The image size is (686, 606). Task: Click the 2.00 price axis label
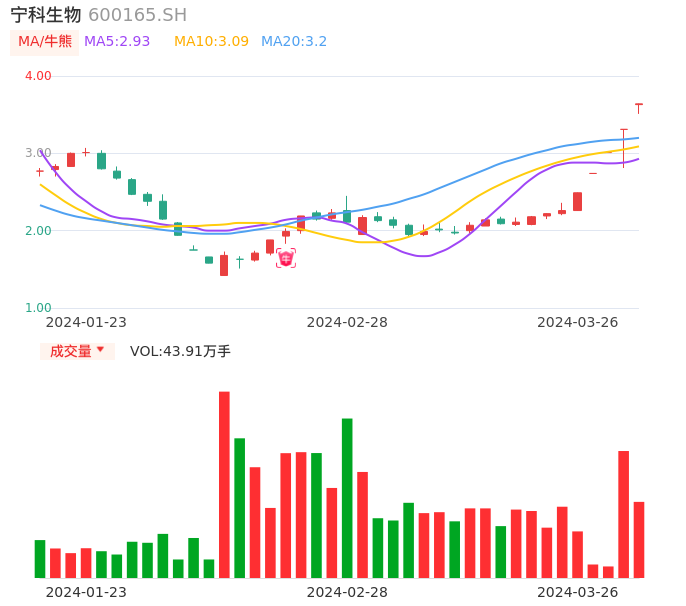coord(38,231)
